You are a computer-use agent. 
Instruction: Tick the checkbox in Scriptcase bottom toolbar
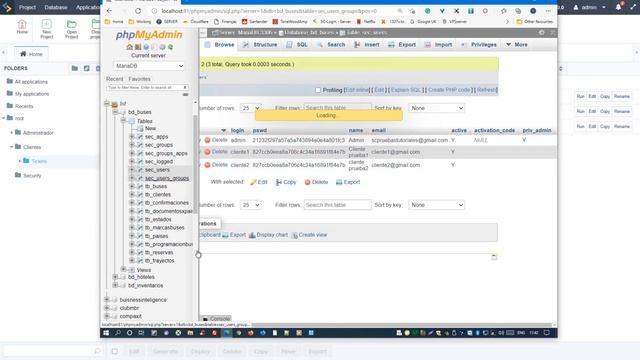tap(115, 351)
